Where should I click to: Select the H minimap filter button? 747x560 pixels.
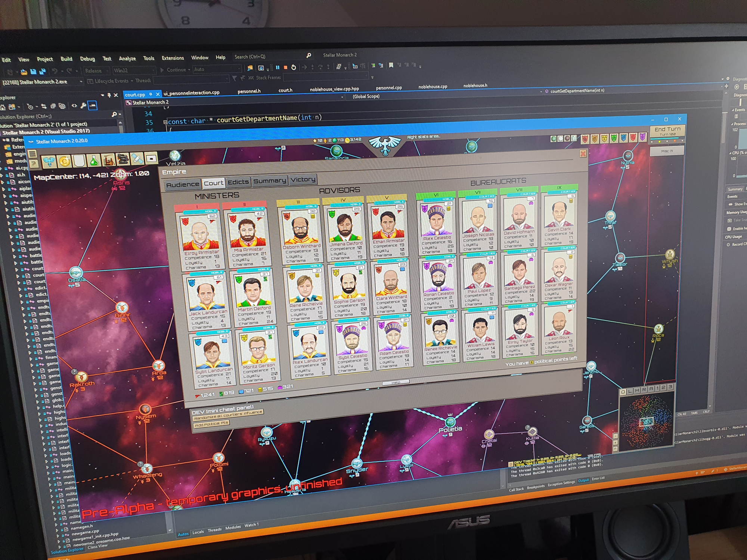(637, 390)
